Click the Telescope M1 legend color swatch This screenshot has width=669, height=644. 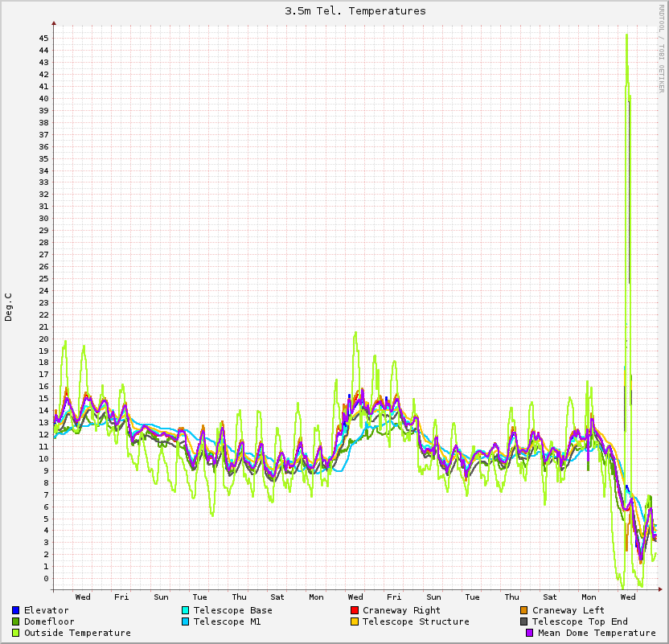(x=185, y=621)
